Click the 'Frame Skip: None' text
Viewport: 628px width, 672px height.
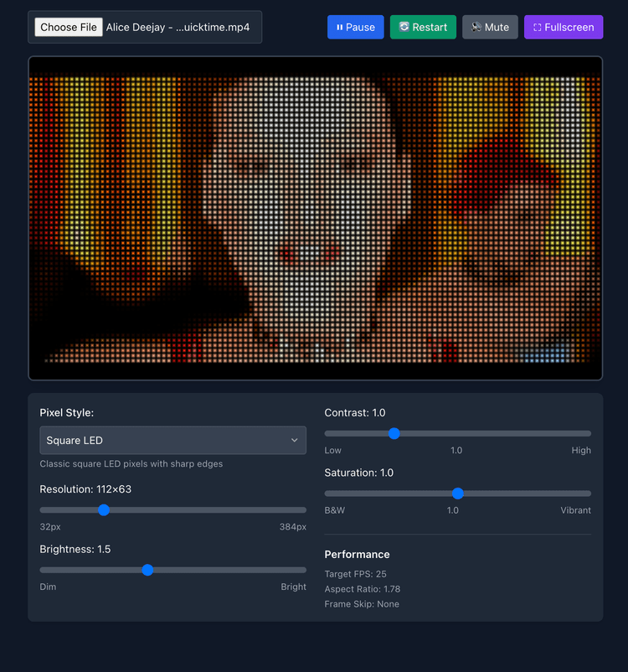pyautogui.click(x=362, y=604)
